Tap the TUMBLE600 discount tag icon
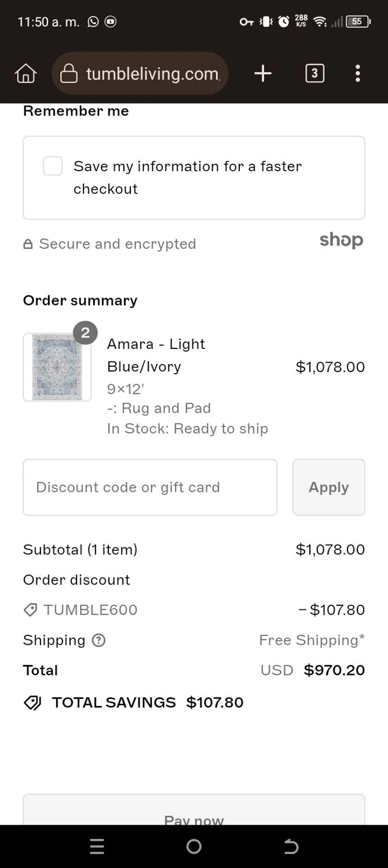 30,610
